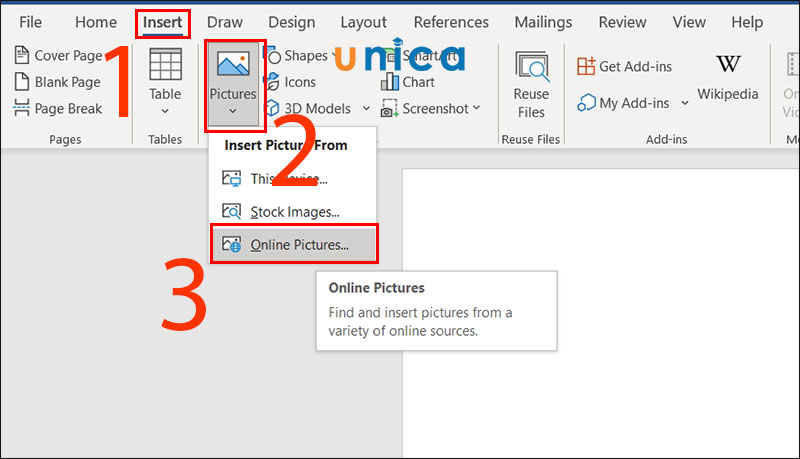Click the Page Break label
The height and width of the screenshot is (459, 800).
[68, 109]
